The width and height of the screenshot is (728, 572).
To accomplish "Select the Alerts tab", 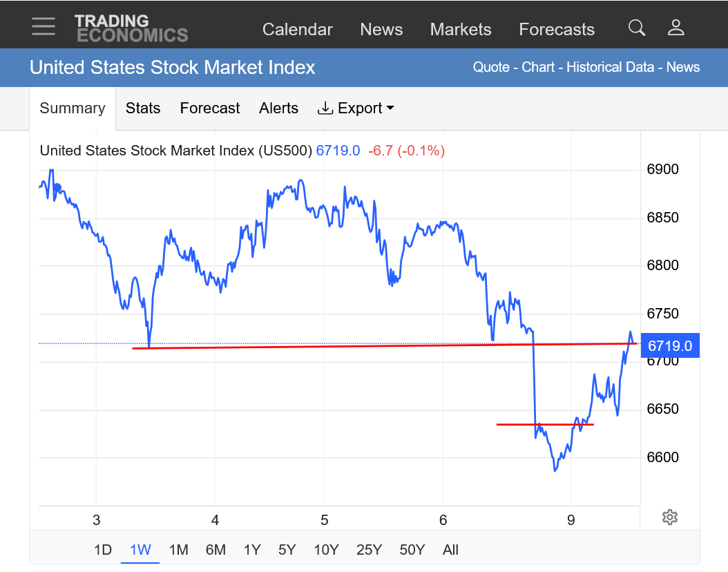I will point(278,108).
